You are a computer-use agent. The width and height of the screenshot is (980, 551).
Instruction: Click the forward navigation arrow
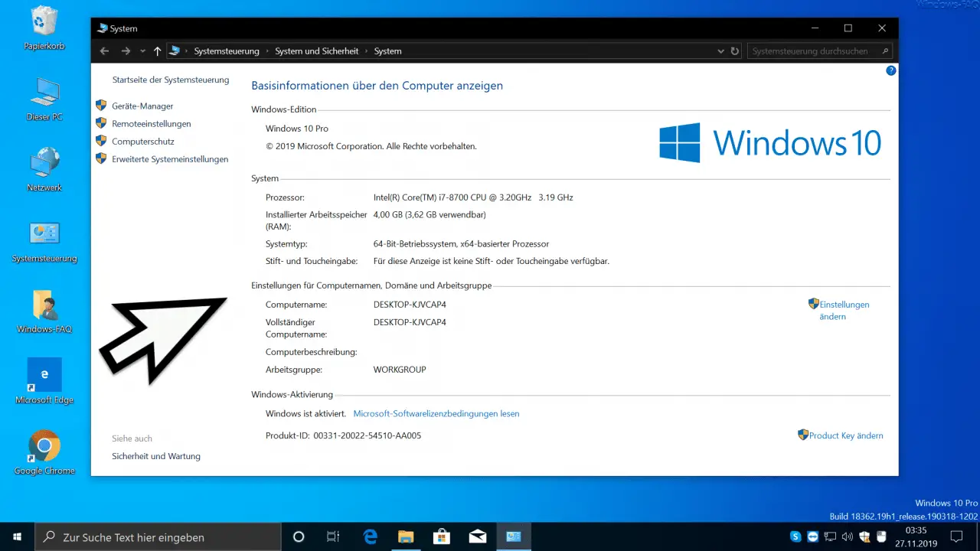126,51
